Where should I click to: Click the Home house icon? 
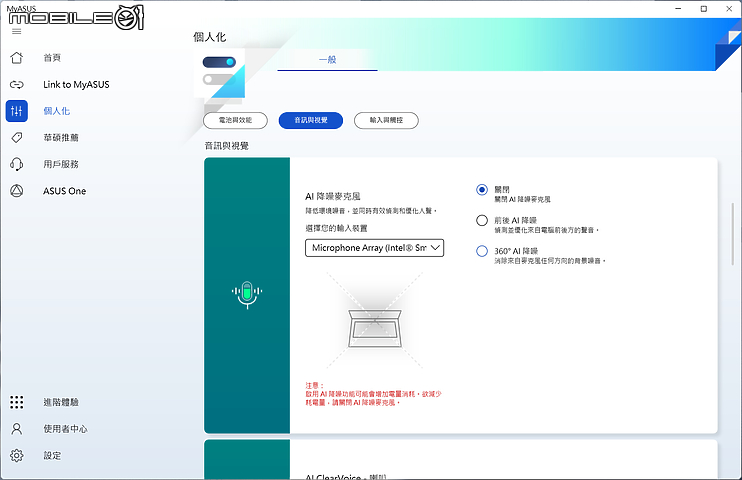point(17,58)
